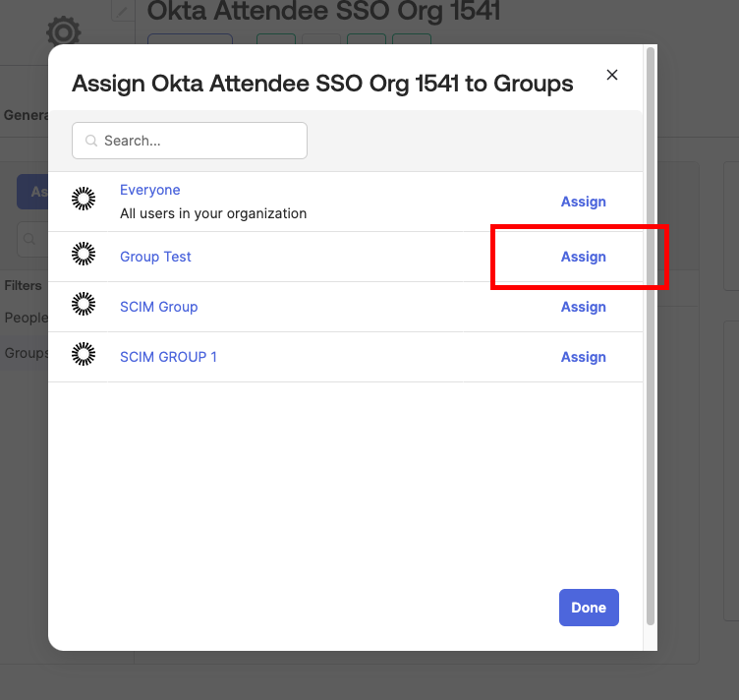Assign the Everyone group
This screenshot has height=700, width=739.
pos(583,202)
